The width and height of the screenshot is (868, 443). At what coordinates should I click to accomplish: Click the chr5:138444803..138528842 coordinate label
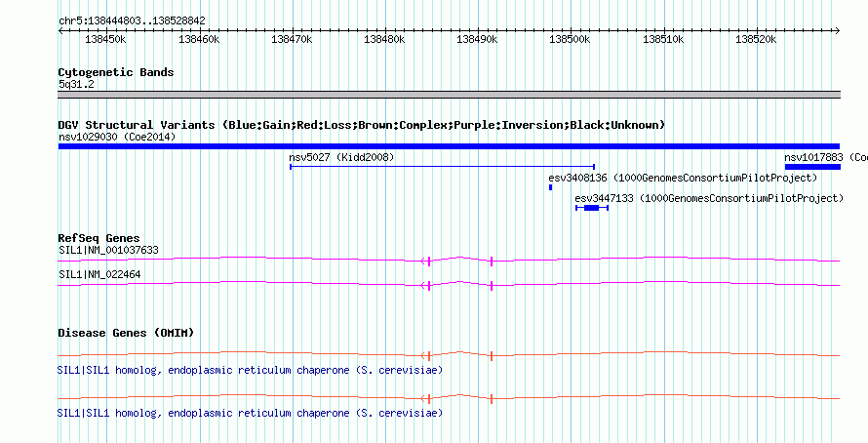(132, 21)
